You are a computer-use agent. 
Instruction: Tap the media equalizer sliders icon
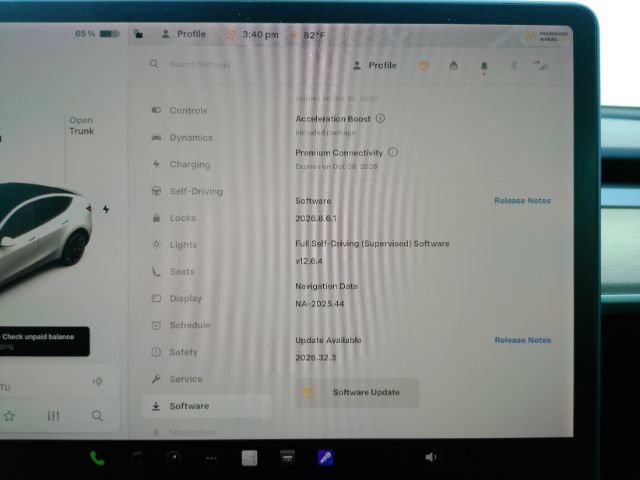pos(53,416)
